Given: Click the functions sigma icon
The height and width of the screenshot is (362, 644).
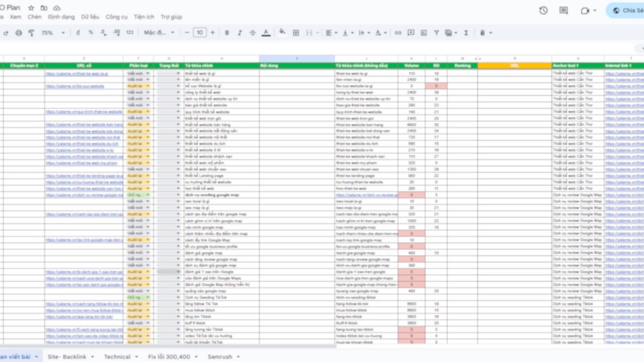Looking at the screenshot, I should point(466,32).
